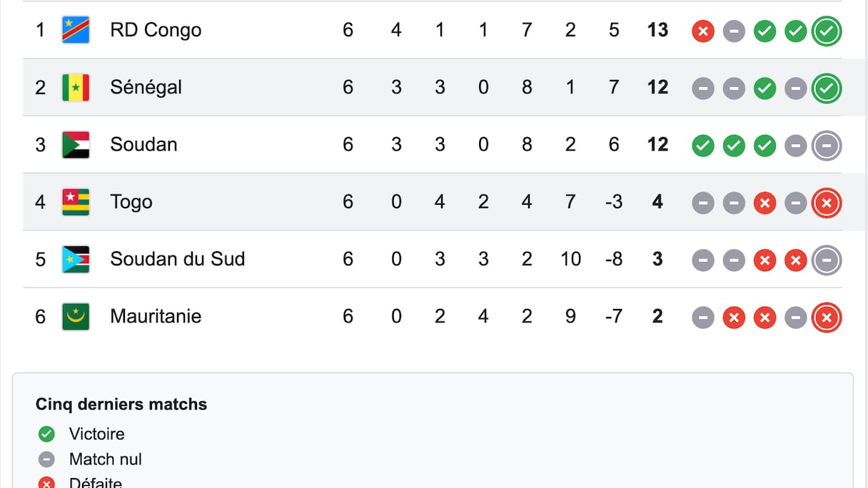Click the Sénégal flag icon
This screenshot has height=488, width=868.
tap(76, 88)
